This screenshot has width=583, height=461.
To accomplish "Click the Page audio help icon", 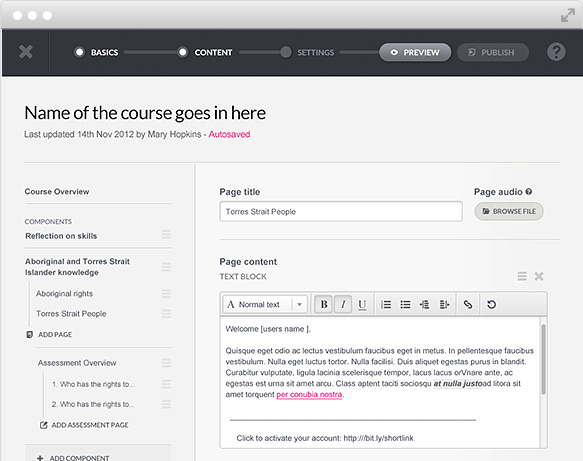I will (529, 191).
